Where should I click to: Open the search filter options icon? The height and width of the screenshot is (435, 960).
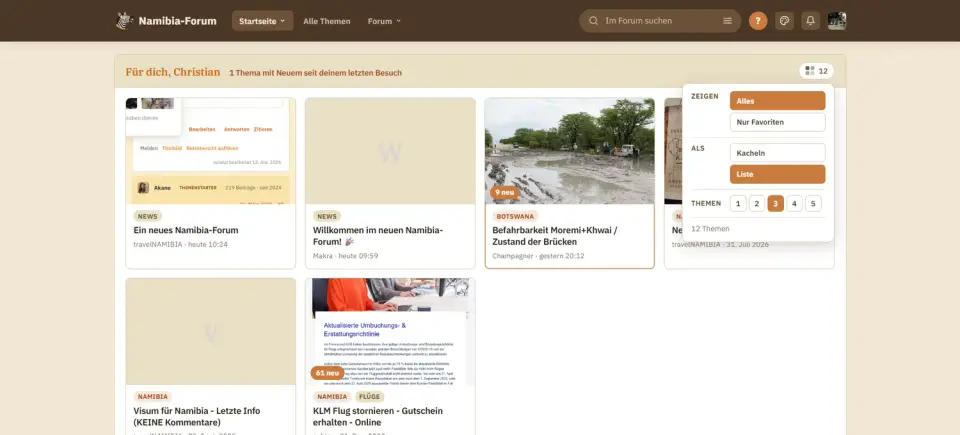pyautogui.click(x=727, y=21)
